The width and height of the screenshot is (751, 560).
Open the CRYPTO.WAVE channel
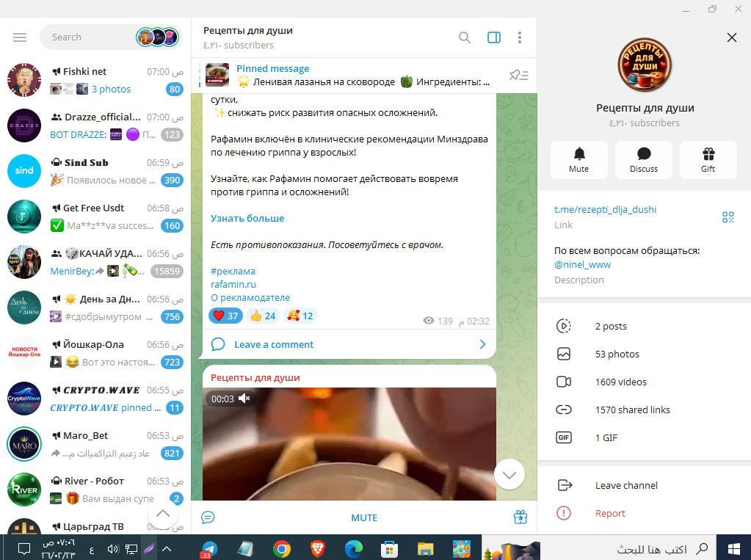(x=95, y=399)
